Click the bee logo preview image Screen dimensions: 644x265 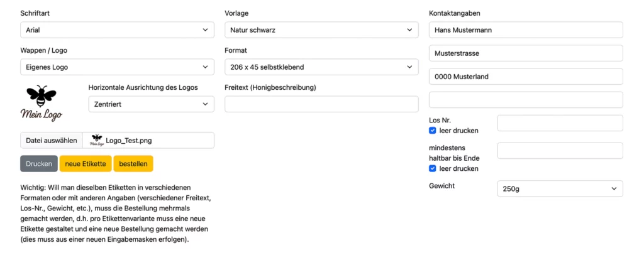[41, 104]
